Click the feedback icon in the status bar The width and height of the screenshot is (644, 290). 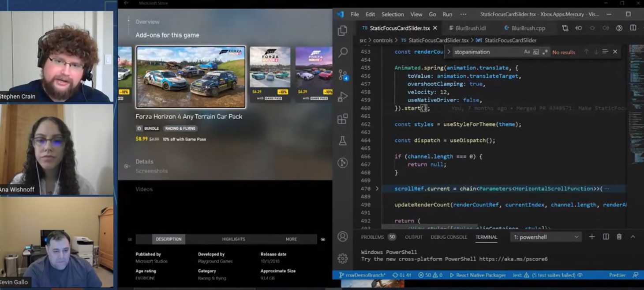coord(636,275)
